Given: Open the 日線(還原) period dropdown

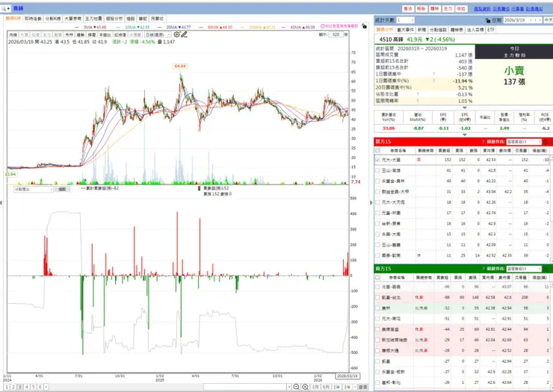Looking at the screenshot, I should (x=158, y=34).
